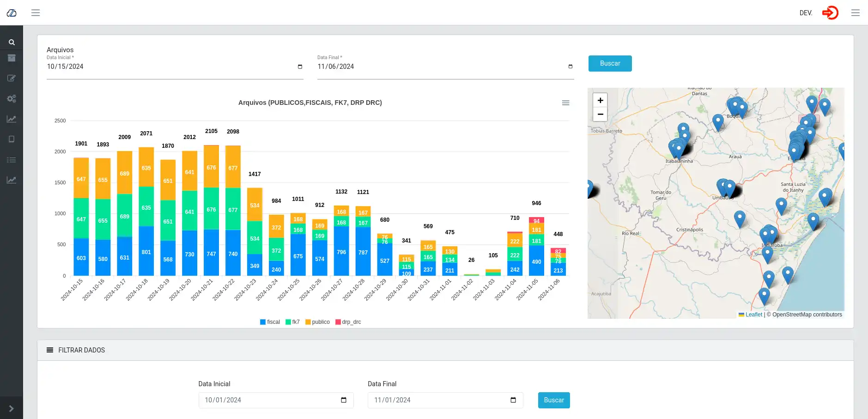Screen dimensions: 868x419
Task: Click Buscar button in Filtrar Dados section
Action: point(554,400)
